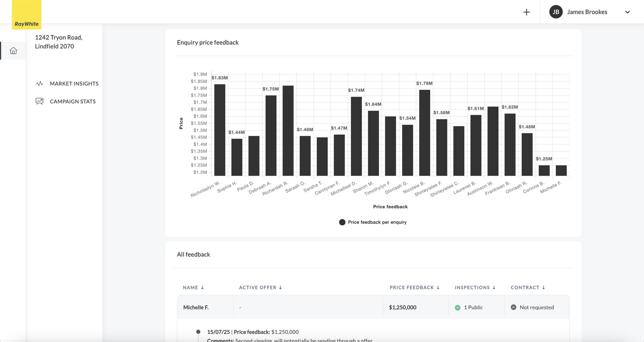644x342 pixels.
Task: Click the plus icon in the header
Action: pos(526,12)
